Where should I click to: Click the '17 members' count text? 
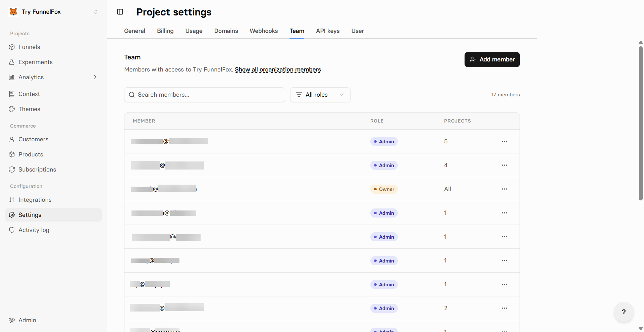[505, 95]
